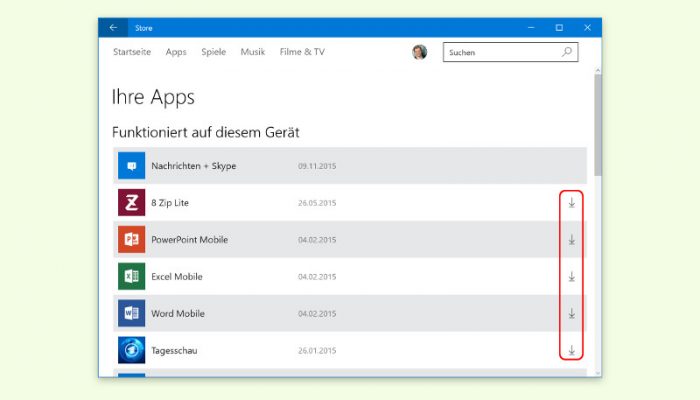This screenshot has height=400, width=700.
Task: Open 8 Zip Lite app name
Action: (170, 203)
